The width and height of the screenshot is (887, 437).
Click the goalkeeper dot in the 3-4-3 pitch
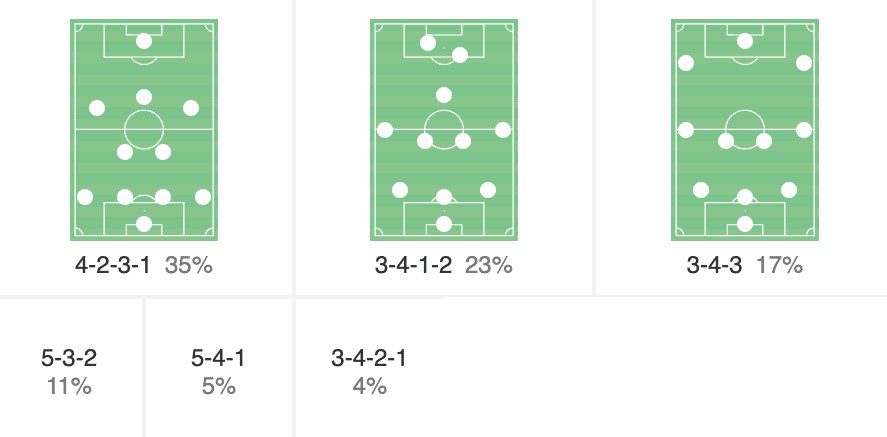(744, 224)
